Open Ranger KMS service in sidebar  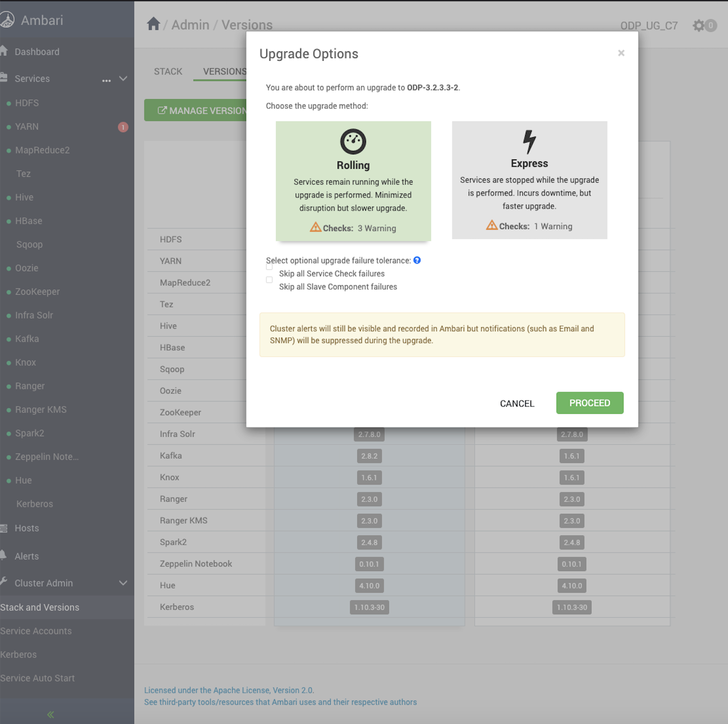41,409
